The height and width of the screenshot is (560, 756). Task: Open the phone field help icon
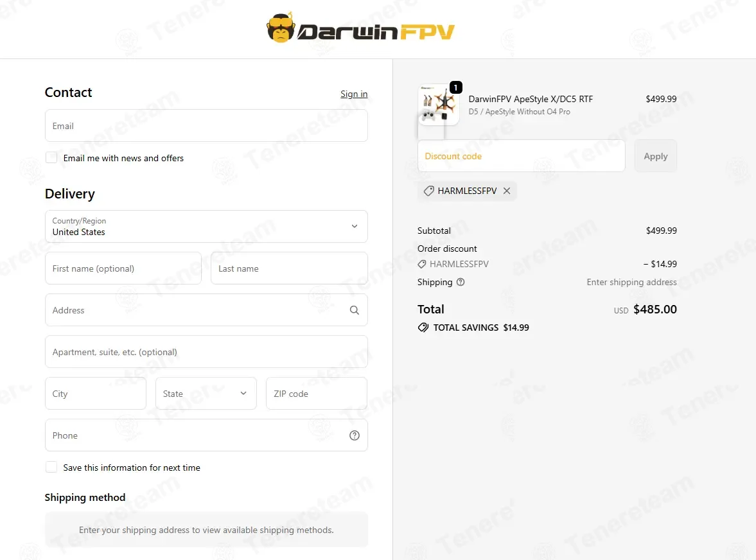point(355,435)
